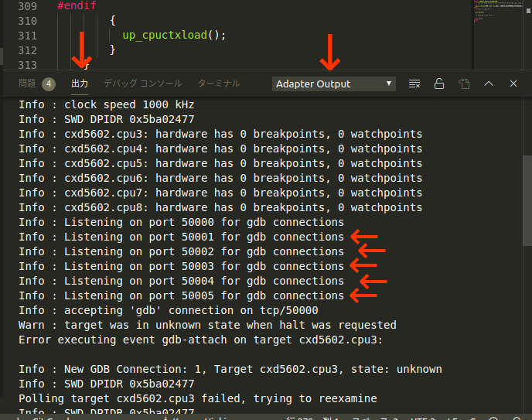532x420 pixels.
Task: Switch to the ターミナル tab
Action: coord(219,84)
